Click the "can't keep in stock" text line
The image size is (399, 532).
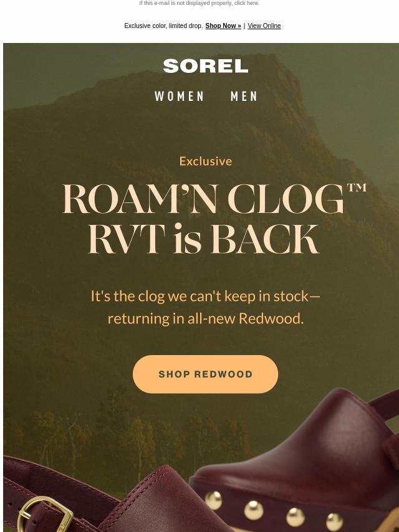point(206,296)
